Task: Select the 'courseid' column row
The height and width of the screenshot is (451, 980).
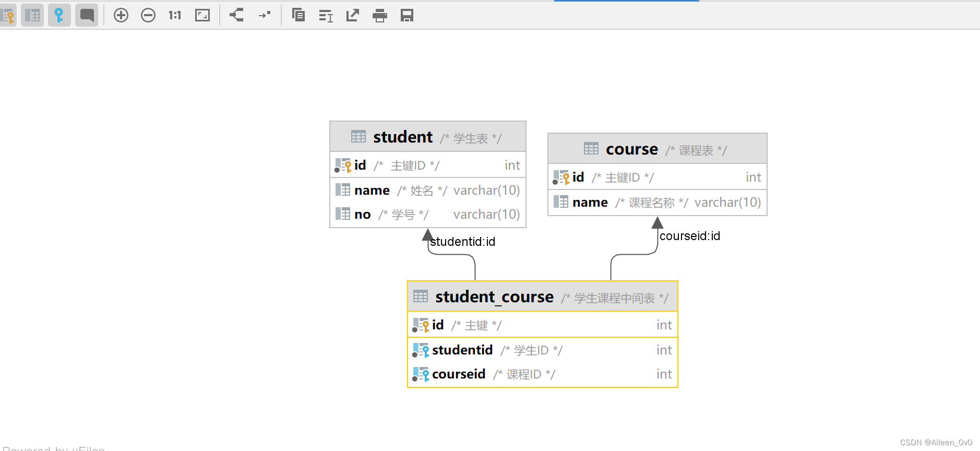Action: click(543, 374)
